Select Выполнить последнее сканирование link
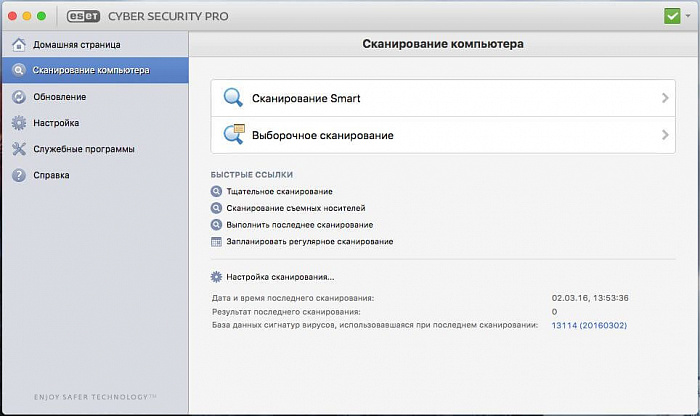This screenshot has width=700, height=416. 299,225
